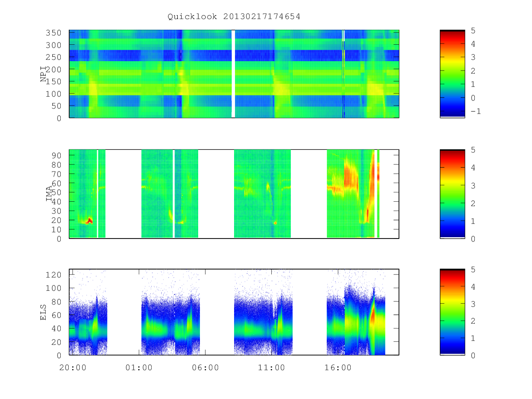Click the 20:00 time tick label
The width and height of the screenshot is (532, 399).
coord(72,368)
